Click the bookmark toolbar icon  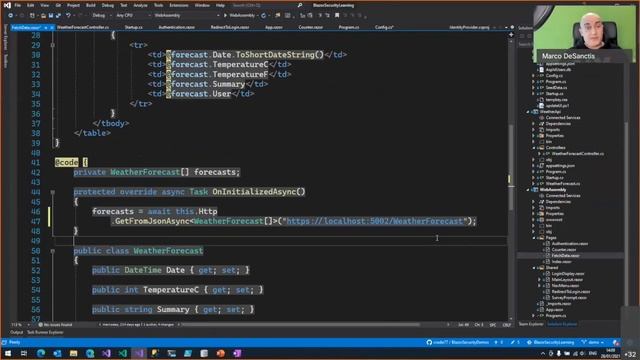coord(337,16)
